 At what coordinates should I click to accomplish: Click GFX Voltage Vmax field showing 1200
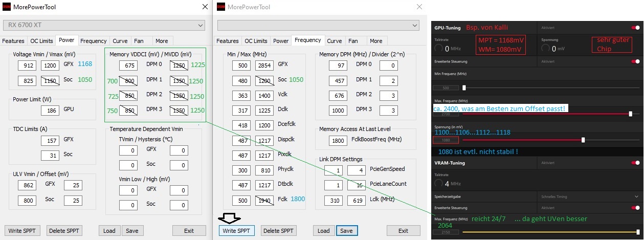(x=50, y=66)
